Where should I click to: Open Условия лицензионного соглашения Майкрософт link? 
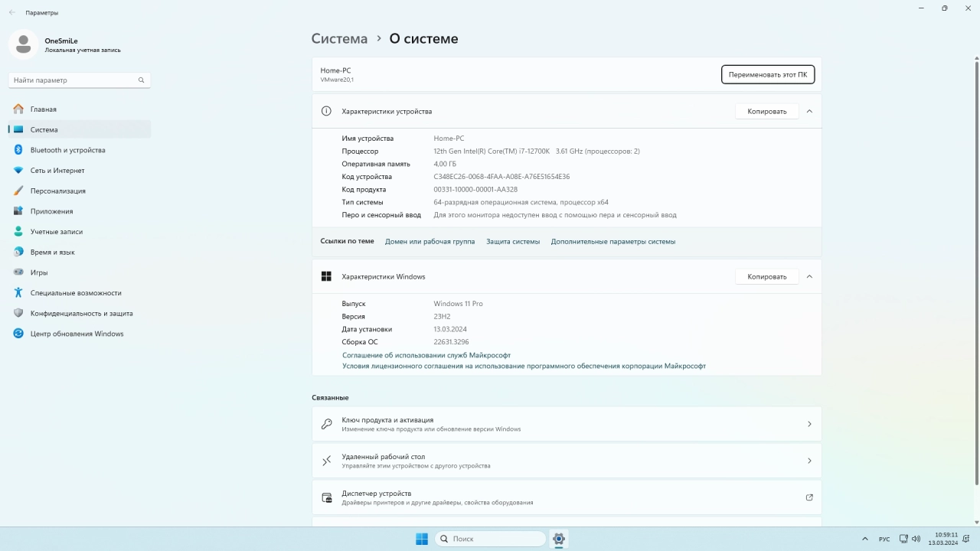pyautogui.click(x=524, y=366)
